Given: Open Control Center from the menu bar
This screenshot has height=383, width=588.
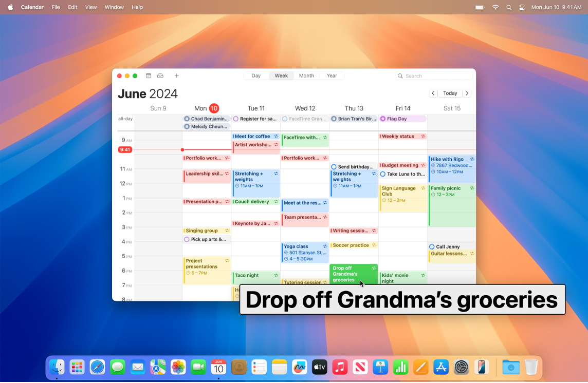Looking at the screenshot, I should point(521,7).
